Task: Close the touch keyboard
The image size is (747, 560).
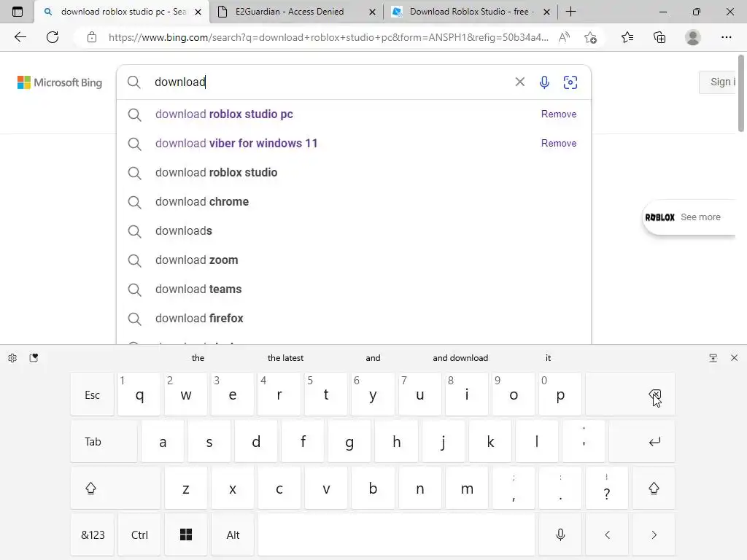Action: 734,358
